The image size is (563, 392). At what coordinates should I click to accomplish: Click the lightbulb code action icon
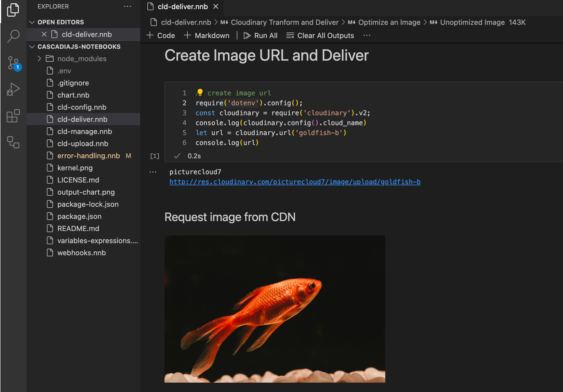200,92
